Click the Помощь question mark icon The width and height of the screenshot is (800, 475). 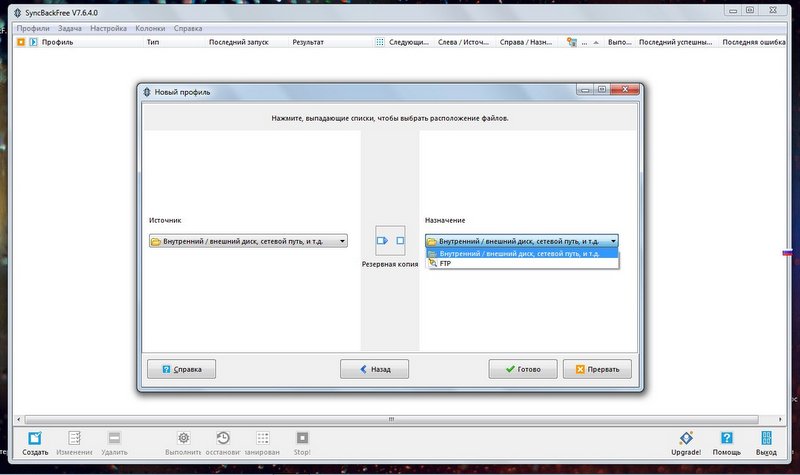pos(727,438)
